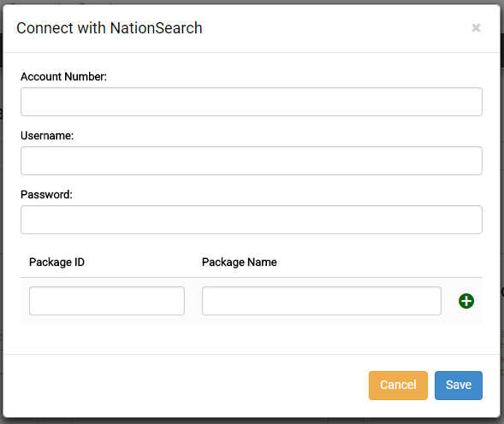The width and height of the screenshot is (504, 424).
Task: Focus the Package Name input box
Action: [322, 301]
